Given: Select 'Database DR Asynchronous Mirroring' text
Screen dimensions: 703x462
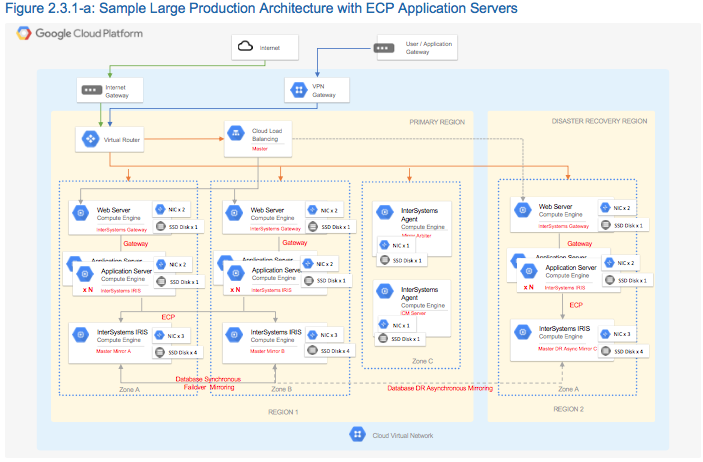Looking at the screenshot, I should (x=440, y=388).
